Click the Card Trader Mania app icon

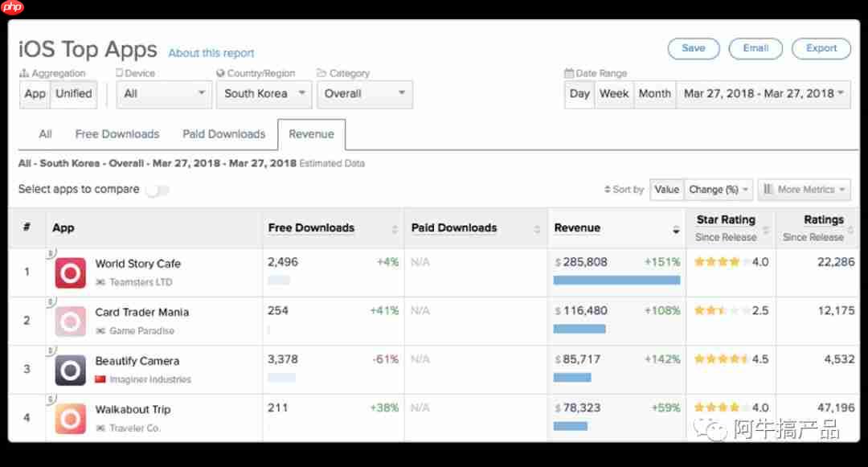70,322
